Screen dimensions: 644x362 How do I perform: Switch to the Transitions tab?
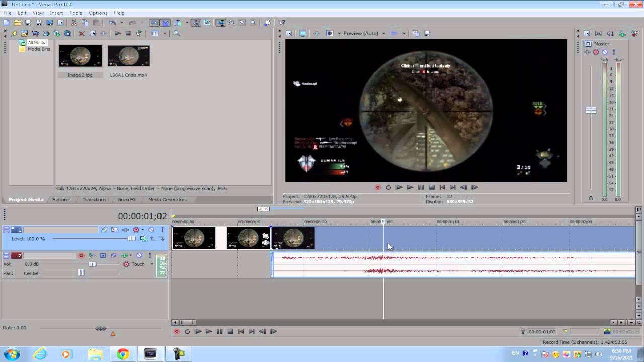point(94,200)
